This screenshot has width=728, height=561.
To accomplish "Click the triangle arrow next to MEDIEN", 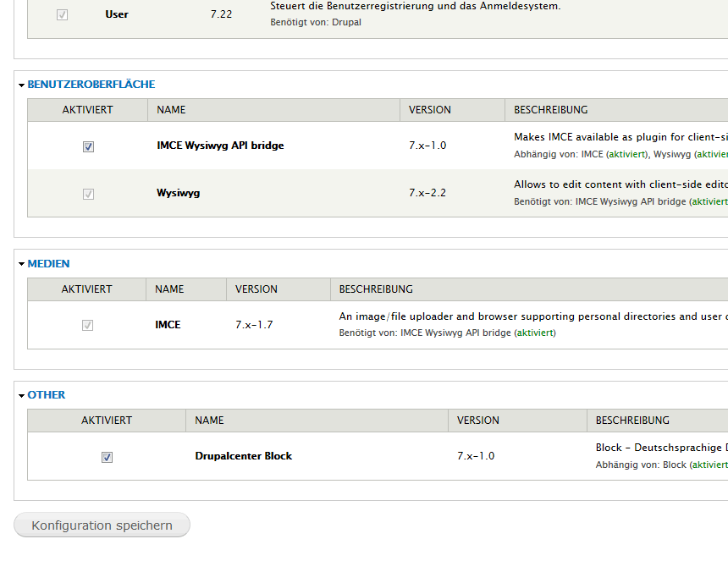I will click(x=21, y=264).
